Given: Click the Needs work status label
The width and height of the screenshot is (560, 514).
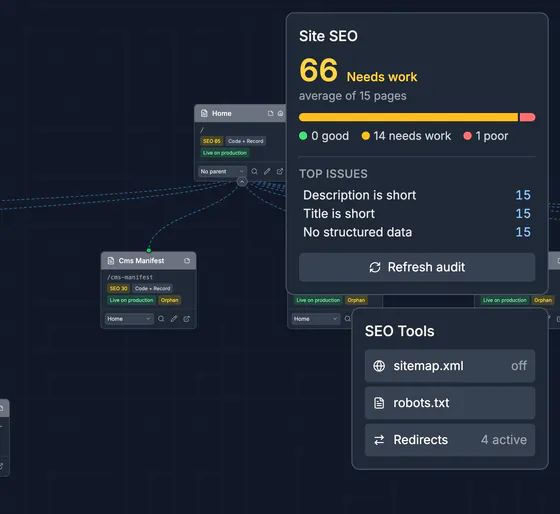Looking at the screenshot, I should [x=382, y=77].
